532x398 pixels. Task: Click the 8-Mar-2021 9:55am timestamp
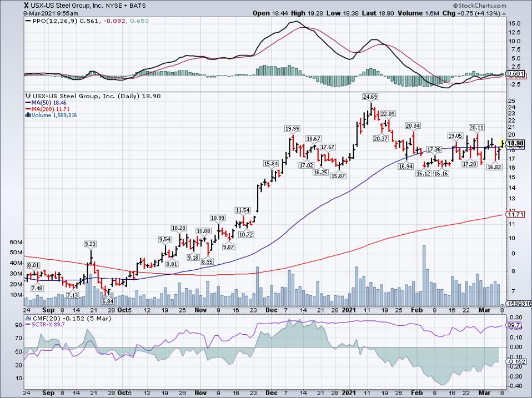coord(51,13)
